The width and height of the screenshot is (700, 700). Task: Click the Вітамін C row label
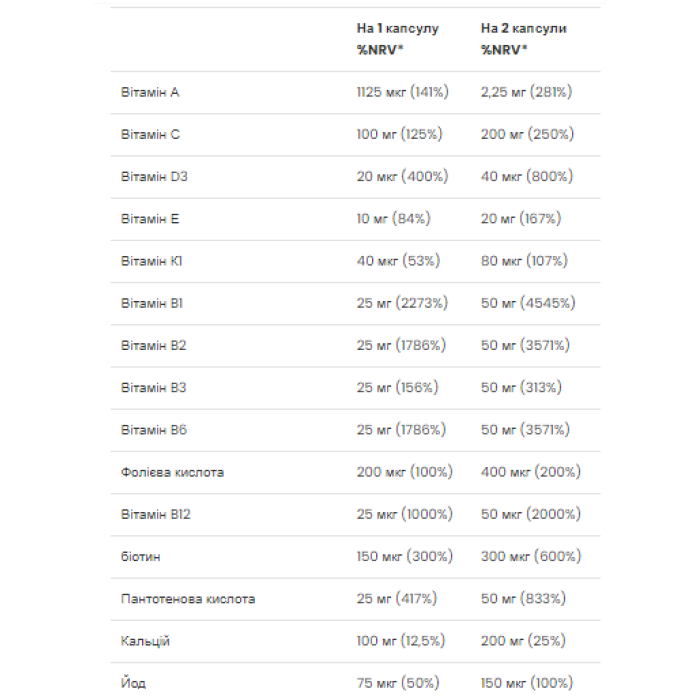[149, 134]
